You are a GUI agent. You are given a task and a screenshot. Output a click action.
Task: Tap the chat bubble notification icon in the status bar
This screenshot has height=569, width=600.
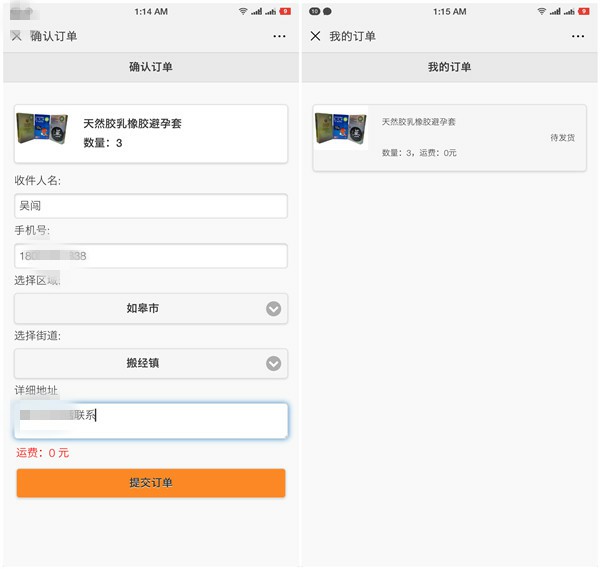[x=327, y=11]
